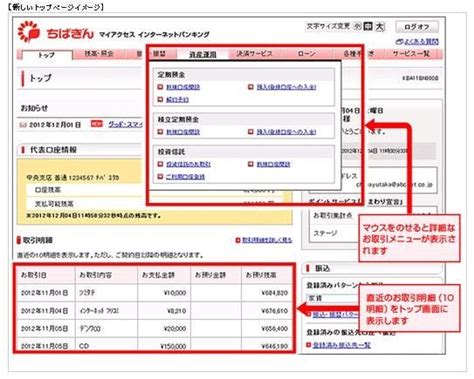Click second-row link under 定期預金
The image size is (474, 379).
click(x=177, y=99)
